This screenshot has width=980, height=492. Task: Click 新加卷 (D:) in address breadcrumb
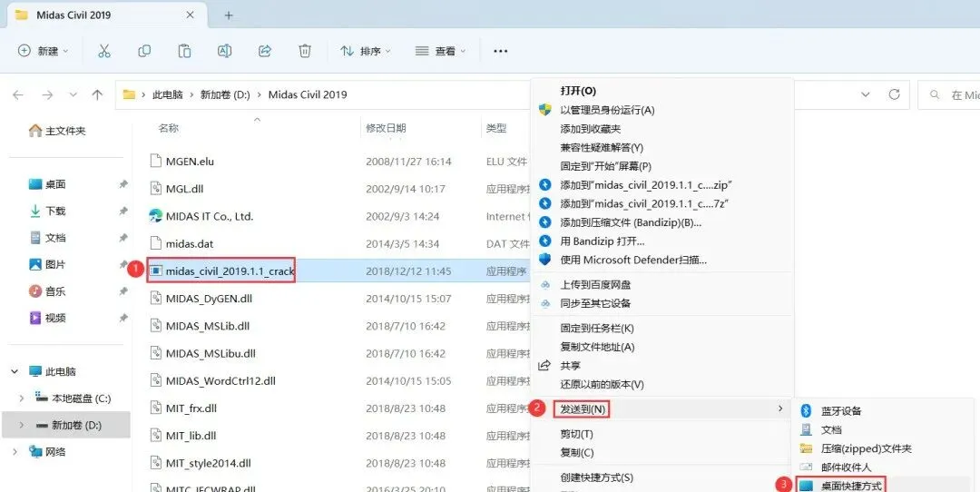click(x=225, y=95)
